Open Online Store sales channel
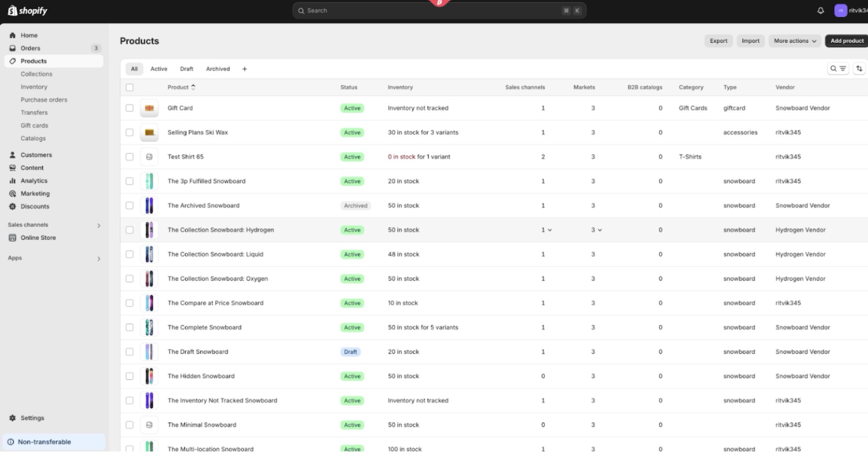The image size is (868, 452). [x=38, y=237]
